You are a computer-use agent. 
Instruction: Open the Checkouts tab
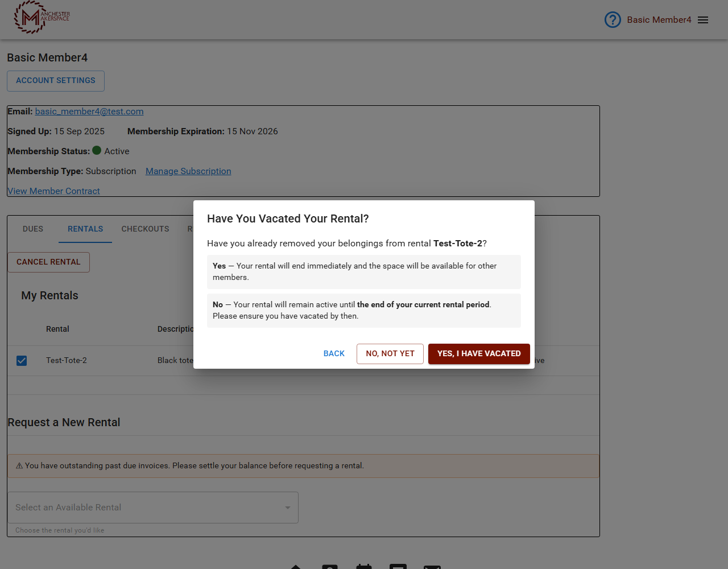(x=146, y=229)
